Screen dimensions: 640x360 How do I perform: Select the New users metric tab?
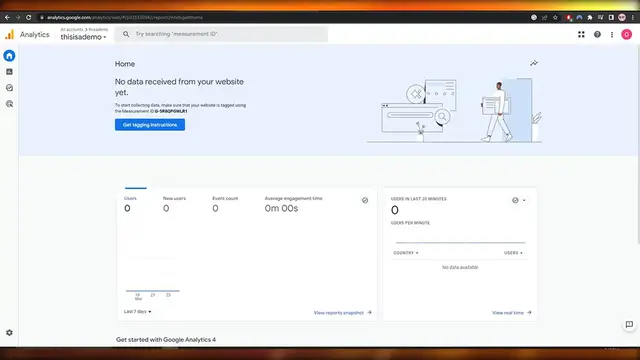(x=174, y=204)
